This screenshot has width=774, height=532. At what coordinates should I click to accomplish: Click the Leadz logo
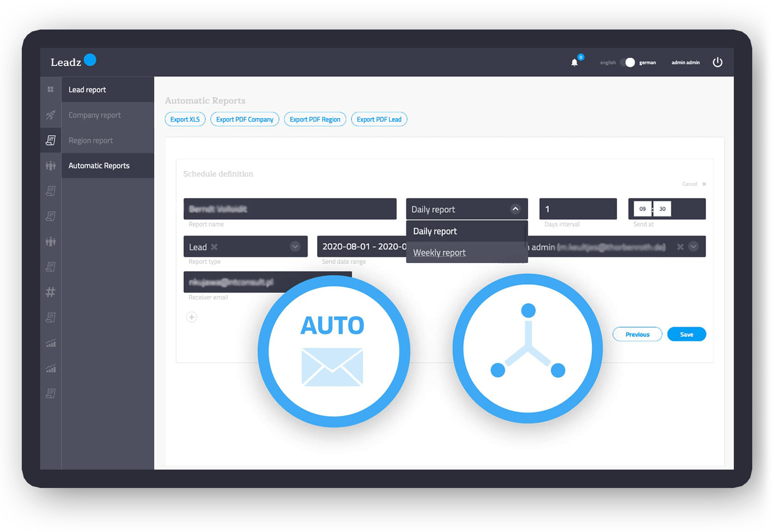(73, 61)
